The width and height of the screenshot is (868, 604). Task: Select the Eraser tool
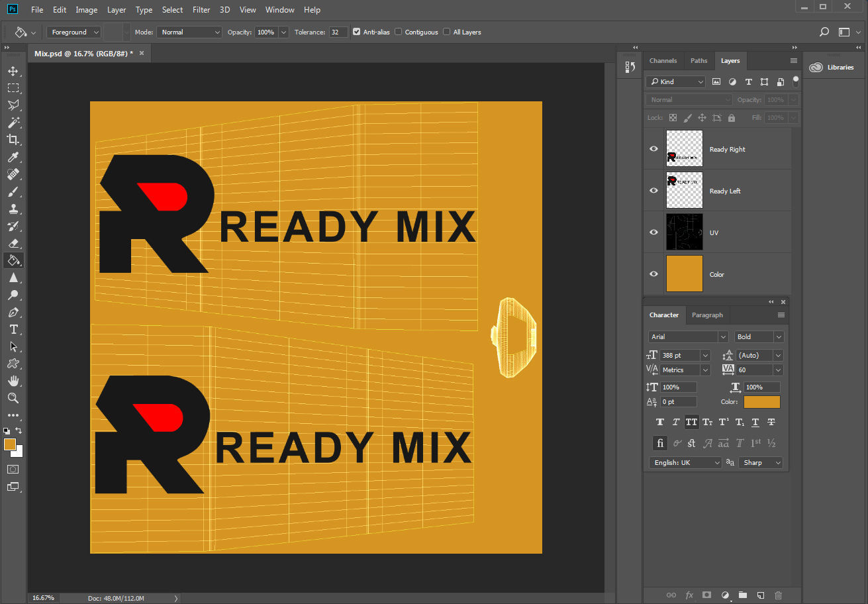[x=13, y=243]
